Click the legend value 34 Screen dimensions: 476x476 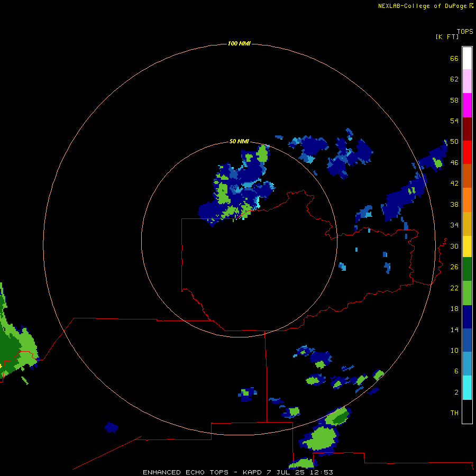point(454,225)
